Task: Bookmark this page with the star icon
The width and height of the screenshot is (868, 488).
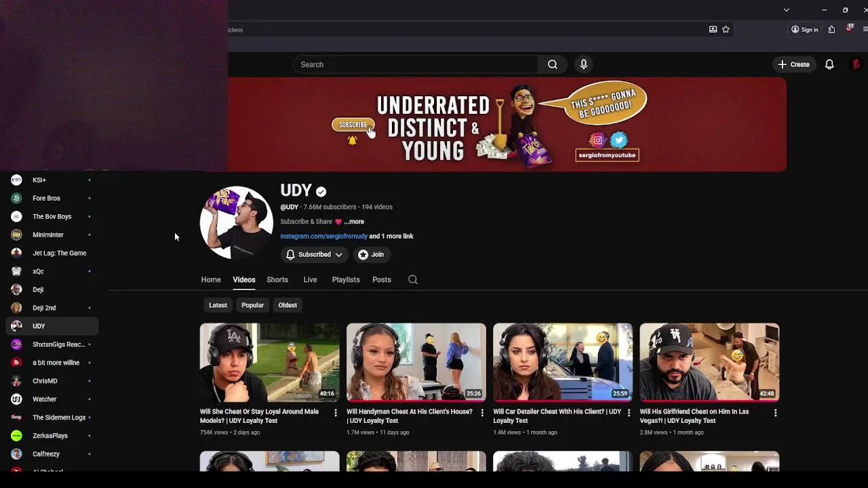Action: tap(726, 29)
